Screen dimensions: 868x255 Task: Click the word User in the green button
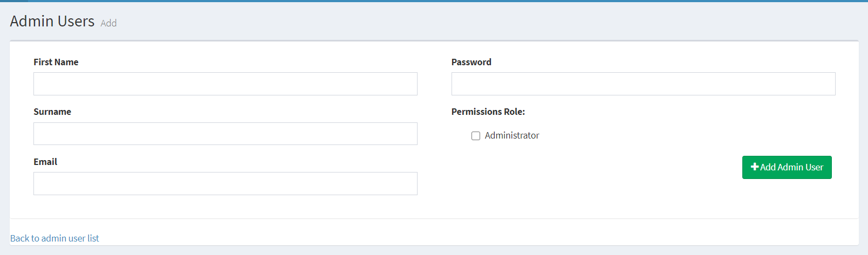click(814, 167)
